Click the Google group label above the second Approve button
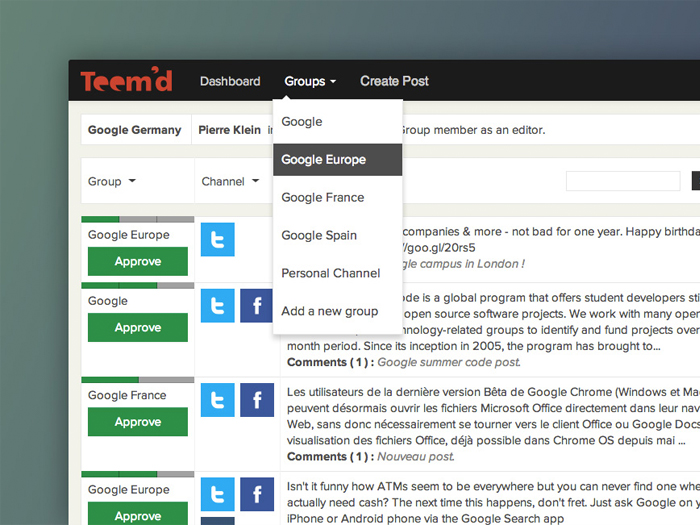 pos(108,301)
